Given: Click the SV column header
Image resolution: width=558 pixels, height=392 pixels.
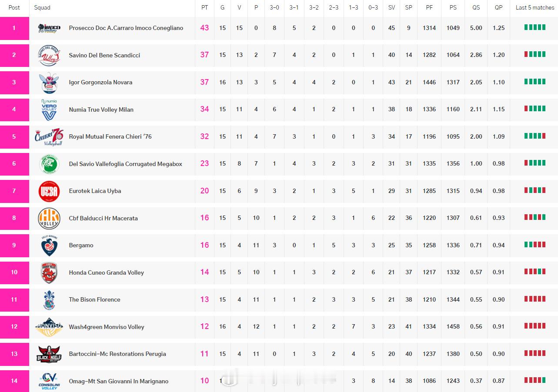Looking at the screenshot, I should pos(391,7).
